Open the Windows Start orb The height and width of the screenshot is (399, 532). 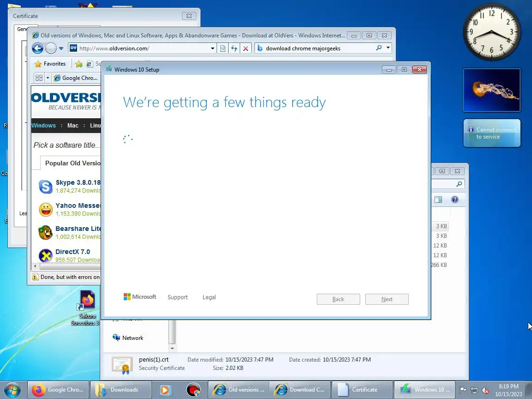pos(12,390)
